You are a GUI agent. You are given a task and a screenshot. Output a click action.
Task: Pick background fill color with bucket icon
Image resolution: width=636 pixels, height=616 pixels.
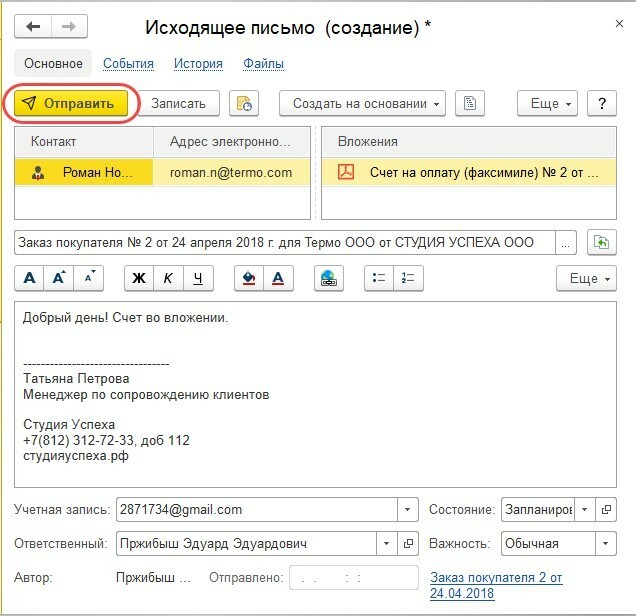[249, 278]
